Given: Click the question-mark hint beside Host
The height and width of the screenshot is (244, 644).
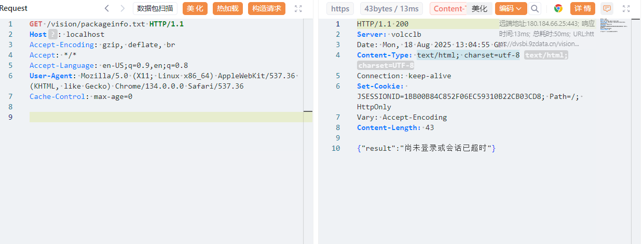Looking at the screenshot, I should 52,34.
